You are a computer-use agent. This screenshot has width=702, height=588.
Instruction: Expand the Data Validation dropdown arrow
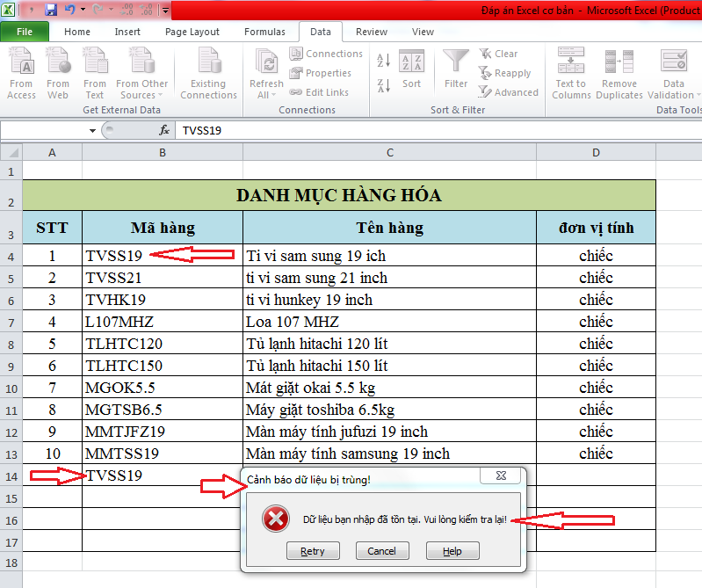tap(698, 96)
